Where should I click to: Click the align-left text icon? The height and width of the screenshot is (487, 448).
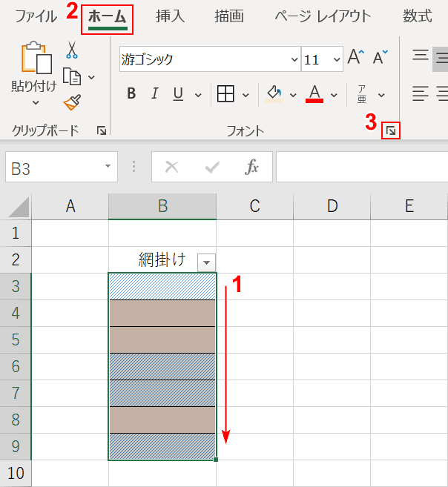coord(421,93)
